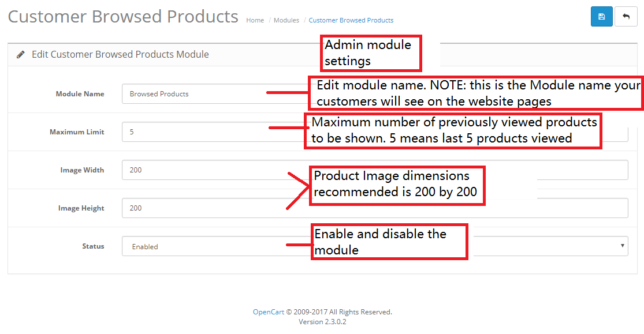Click the Edit Customer Browsed Products Module heading

pyautogui.click(x=120, y=55)
